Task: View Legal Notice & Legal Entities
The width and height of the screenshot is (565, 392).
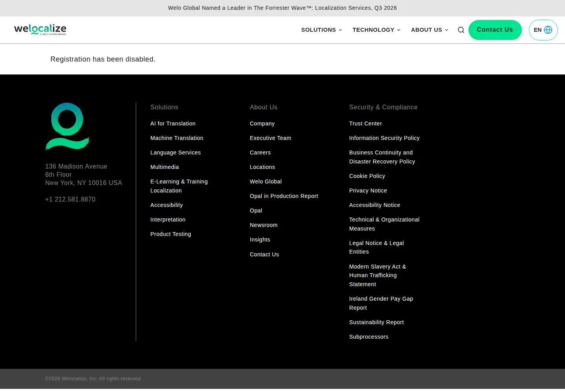Action: (x=377, y=247)
